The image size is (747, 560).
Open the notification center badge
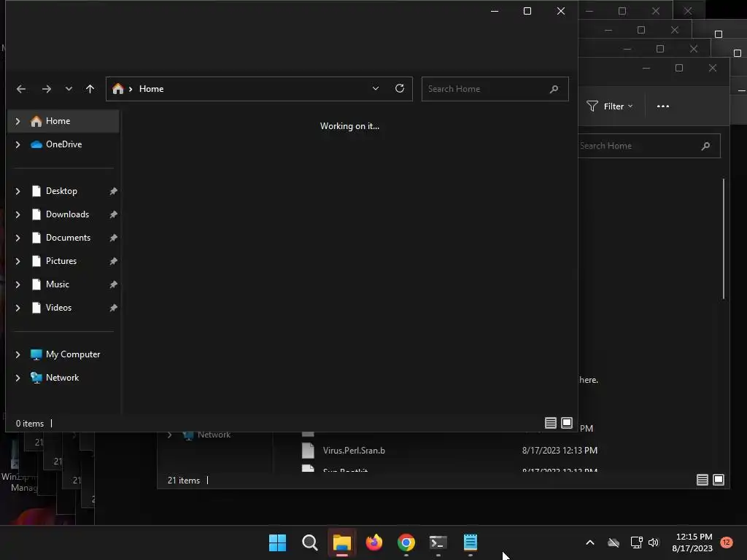[x=726, y=542]
